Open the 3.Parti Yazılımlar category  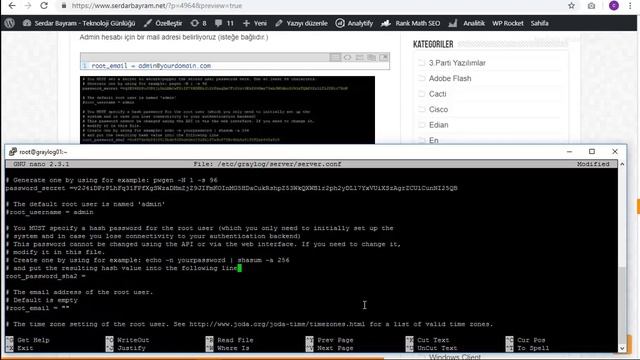point(457,63)
